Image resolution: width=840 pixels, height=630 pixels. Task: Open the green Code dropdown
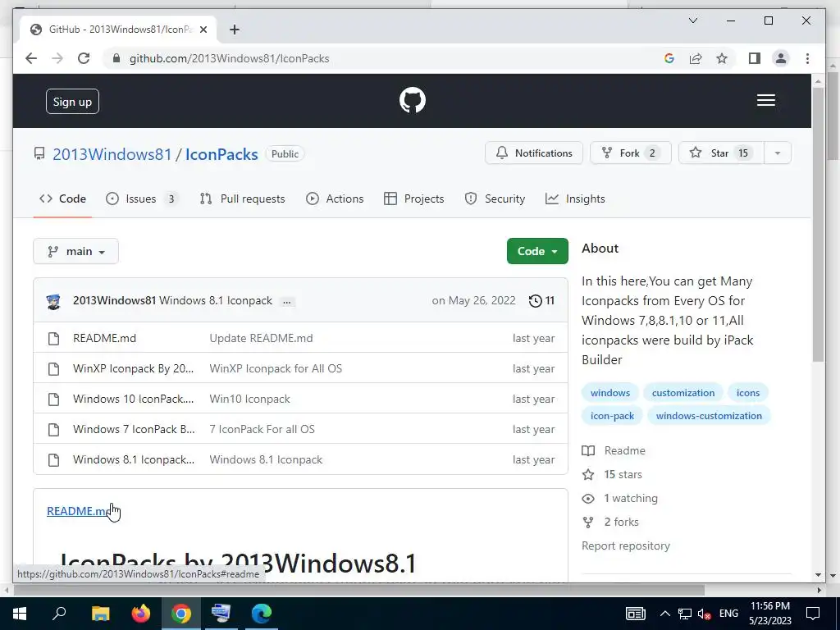(537, 251)
